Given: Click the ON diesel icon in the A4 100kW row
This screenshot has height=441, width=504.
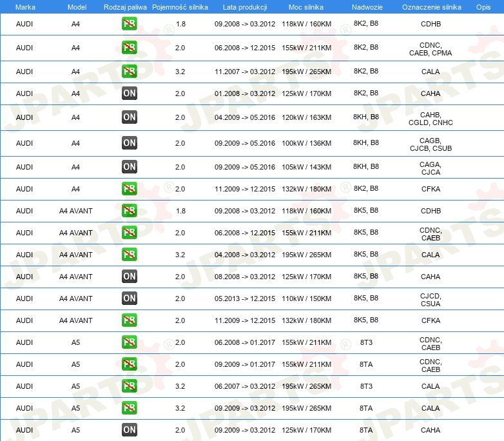Looking at the screenshot, I should pyautogui.click(x=129, y=143).
